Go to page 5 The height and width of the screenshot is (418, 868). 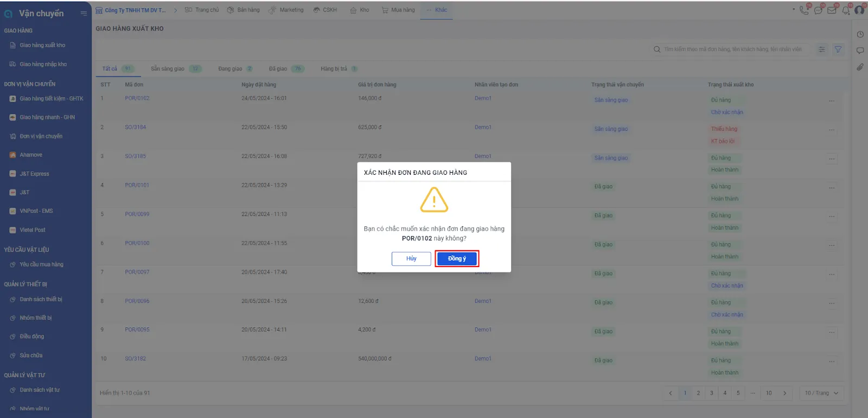(738, 393)
